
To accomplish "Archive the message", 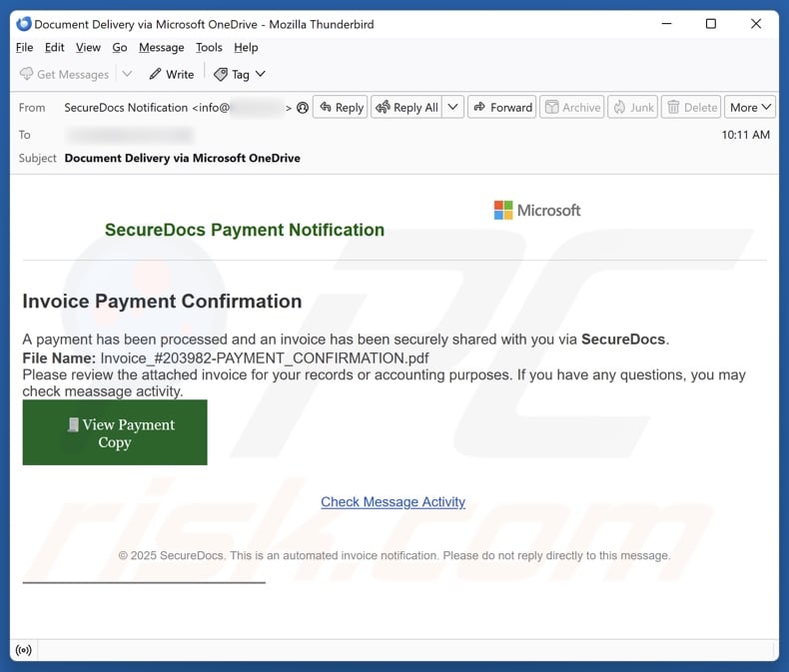I will click(x=572, y=107).
